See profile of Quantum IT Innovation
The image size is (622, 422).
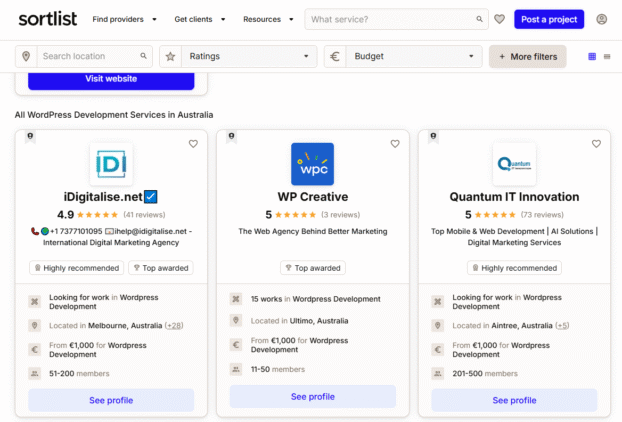click(514, 400)
